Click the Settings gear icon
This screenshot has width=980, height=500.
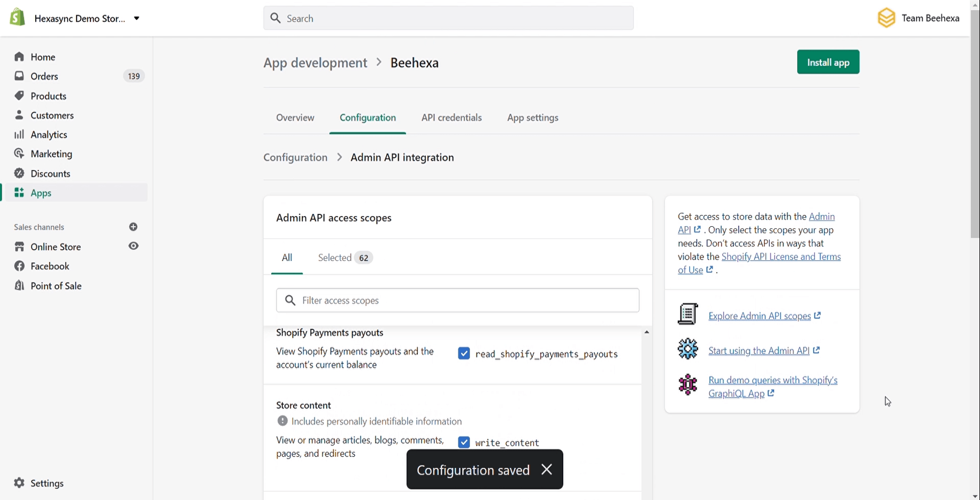point(19,483)
